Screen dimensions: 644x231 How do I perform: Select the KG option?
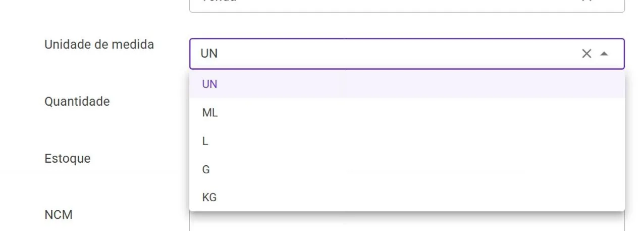point(407,197)
